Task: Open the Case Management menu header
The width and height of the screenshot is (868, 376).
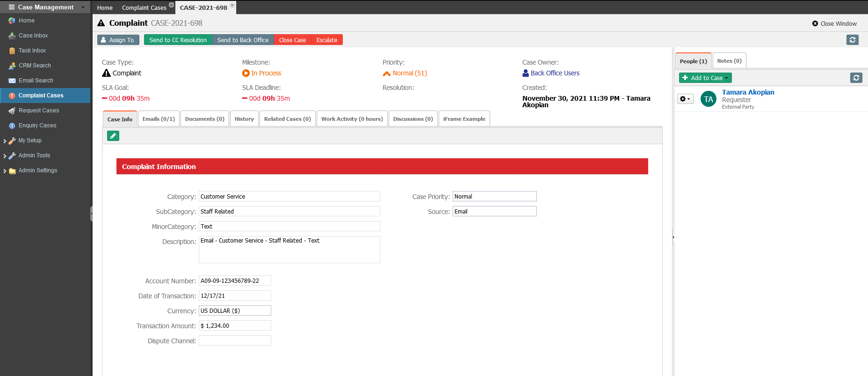Action: 45,7
